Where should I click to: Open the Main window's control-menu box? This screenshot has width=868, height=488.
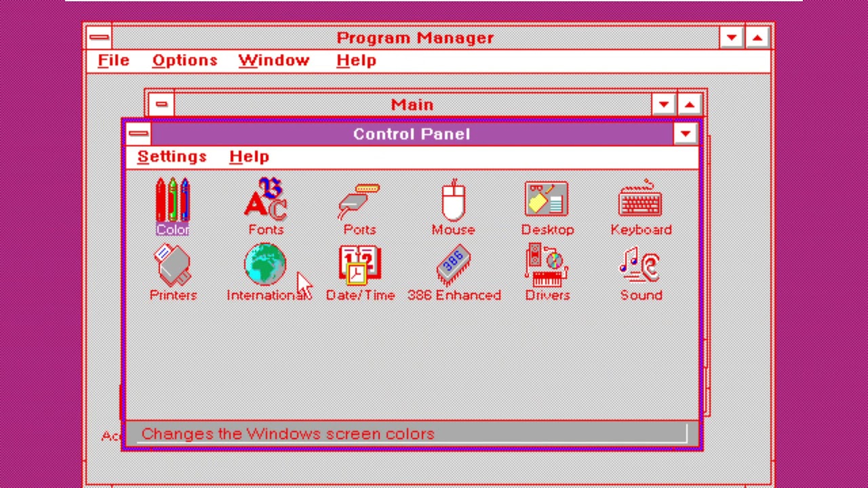tap(161, 104)
